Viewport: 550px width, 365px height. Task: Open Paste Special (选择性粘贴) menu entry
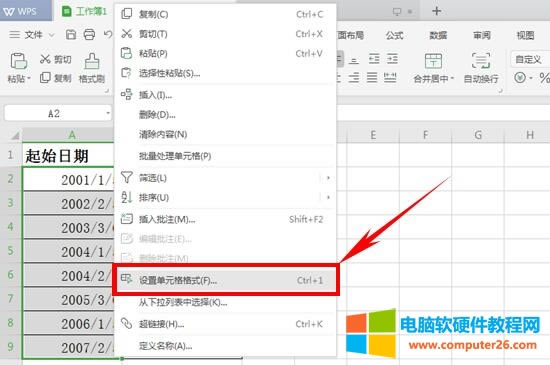(224, 73)
